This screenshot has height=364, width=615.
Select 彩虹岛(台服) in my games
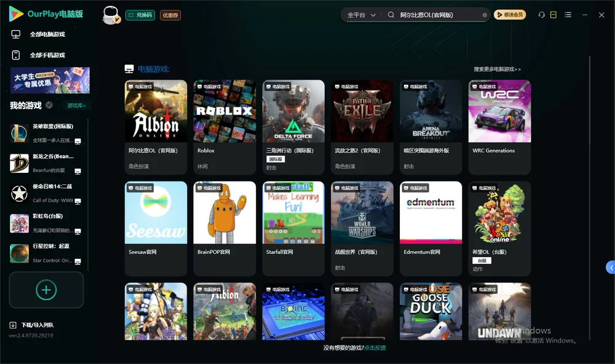pyautogui.click(x=47, y=223)
